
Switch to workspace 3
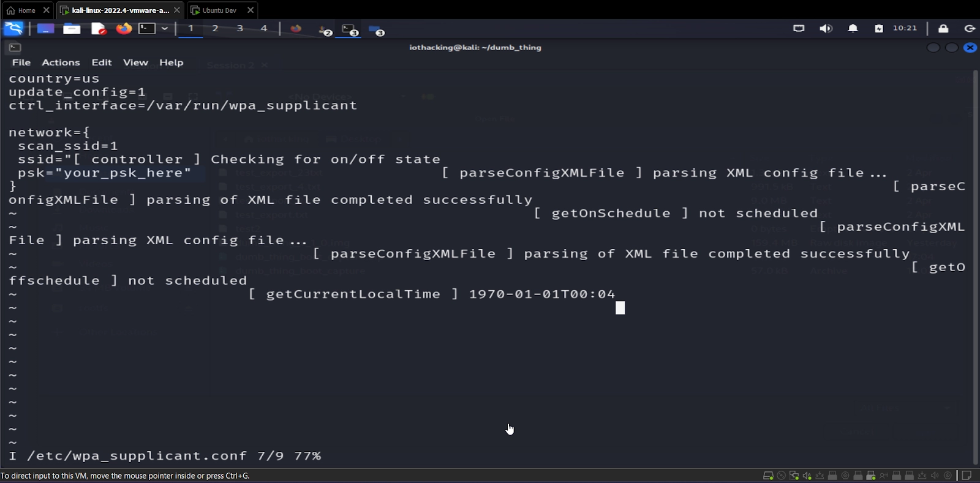tap(239, 28)
